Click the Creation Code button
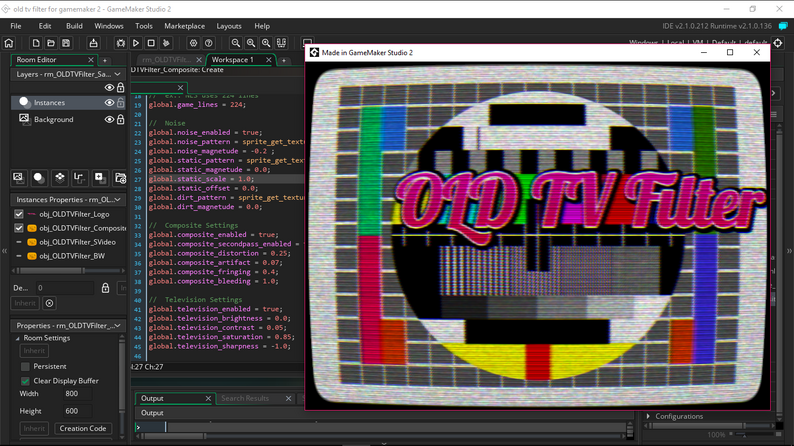Viewport: 794px width, 446px height. [83, 428]
